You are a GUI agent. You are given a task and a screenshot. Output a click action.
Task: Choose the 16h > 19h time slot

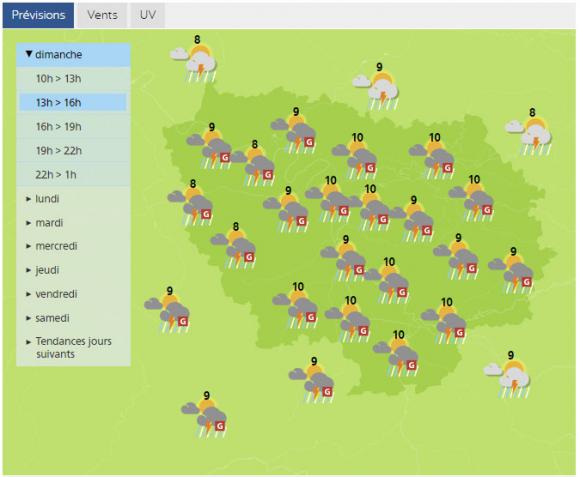coord(73,127)
